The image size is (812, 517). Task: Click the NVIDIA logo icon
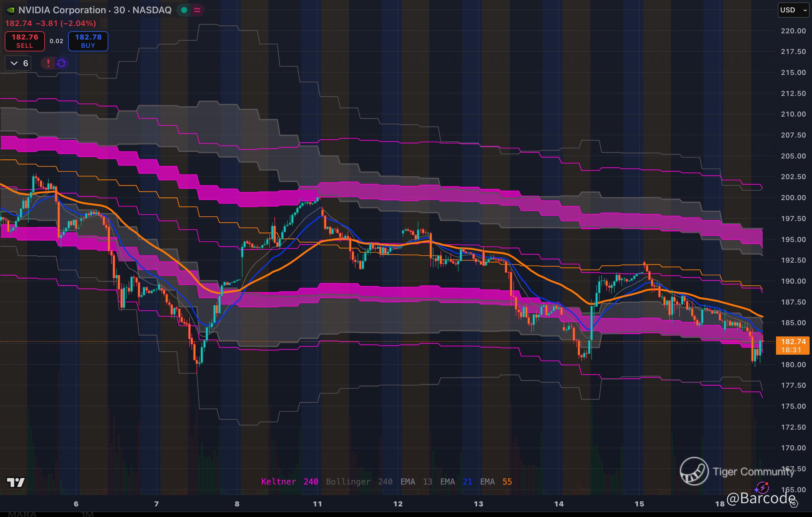point(11,10)
